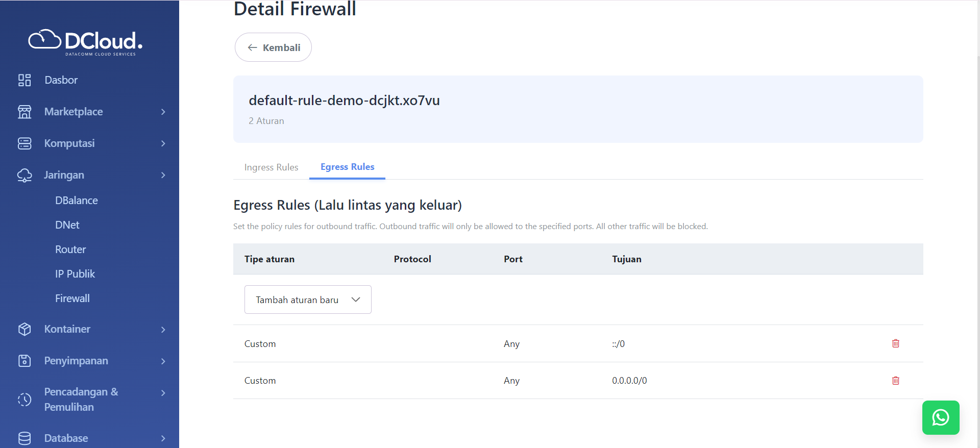Collapse the Jaringan menu chevron

click(x=163, y=175)
